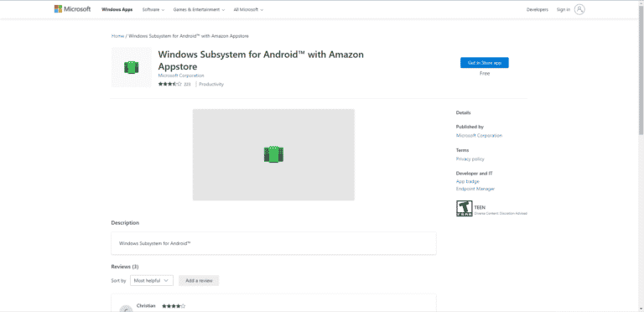
Task: Click Sign in
Action: [x=563, y=9]
